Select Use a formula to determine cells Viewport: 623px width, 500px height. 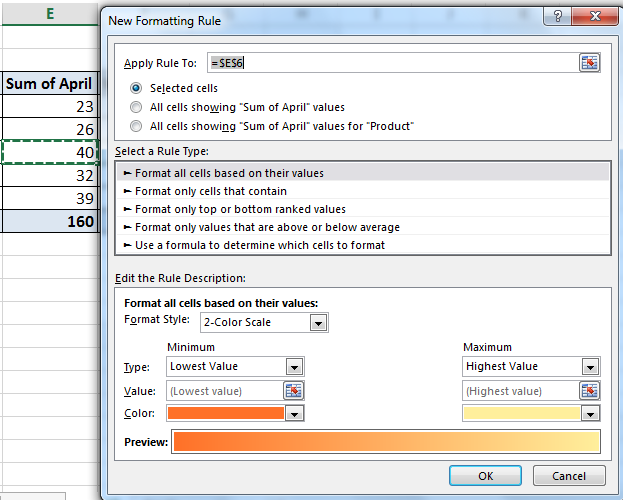point(363,245)
